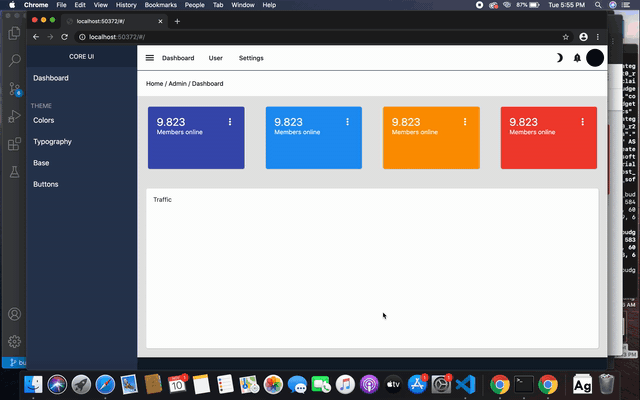Image resolution: width=640 pixels, height=400 pixels.
Task: Toggle the sidebar with the hamburger menu icon
Action: pos(150,58)
